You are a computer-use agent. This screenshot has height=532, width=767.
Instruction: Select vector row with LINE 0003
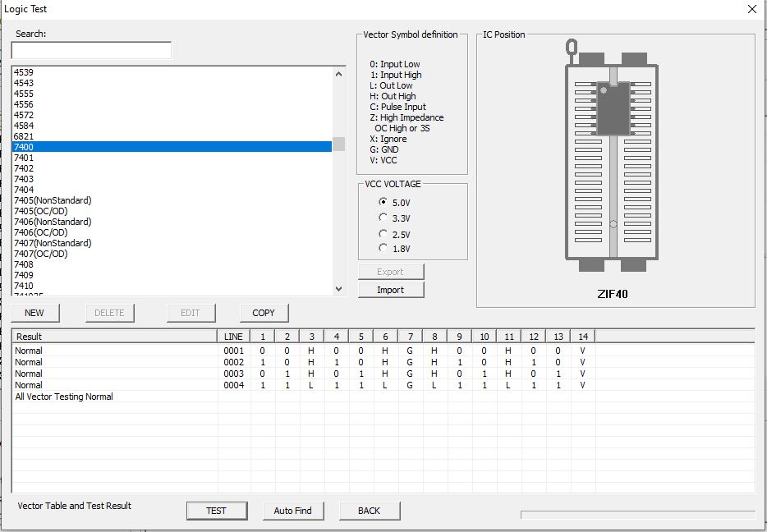303,374
